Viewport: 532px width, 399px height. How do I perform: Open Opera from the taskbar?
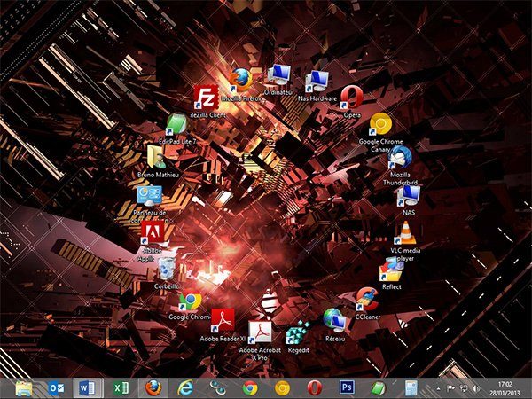pos(315,387)
